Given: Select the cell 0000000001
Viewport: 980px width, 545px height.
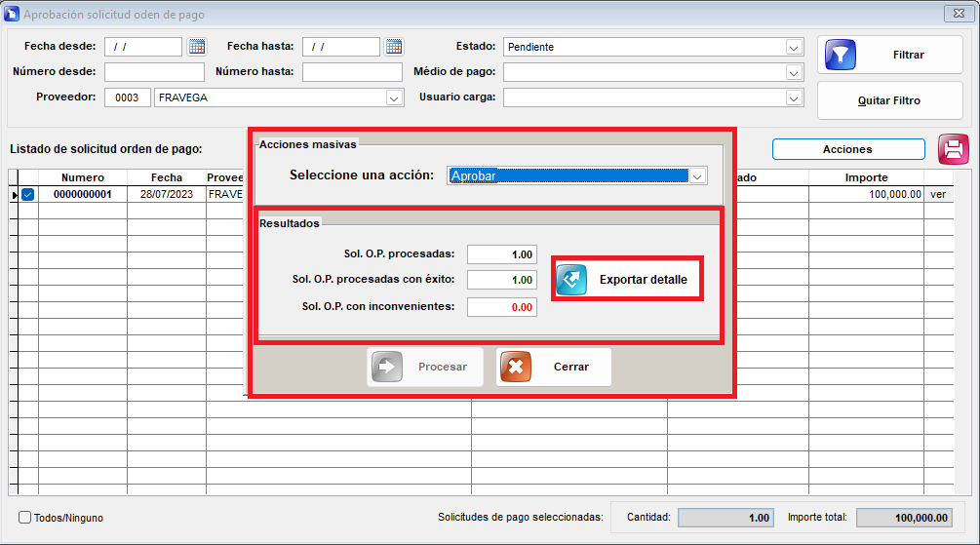Looking at the screenshot, I should 83,194.
